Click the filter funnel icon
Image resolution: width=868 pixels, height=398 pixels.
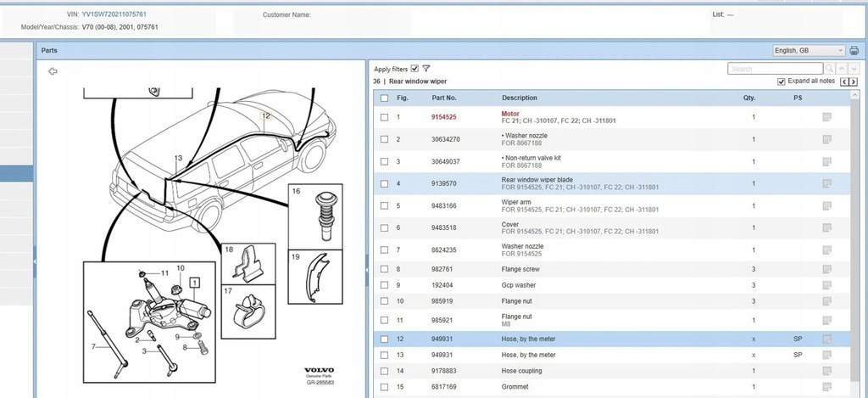click(x=426, y=69)
